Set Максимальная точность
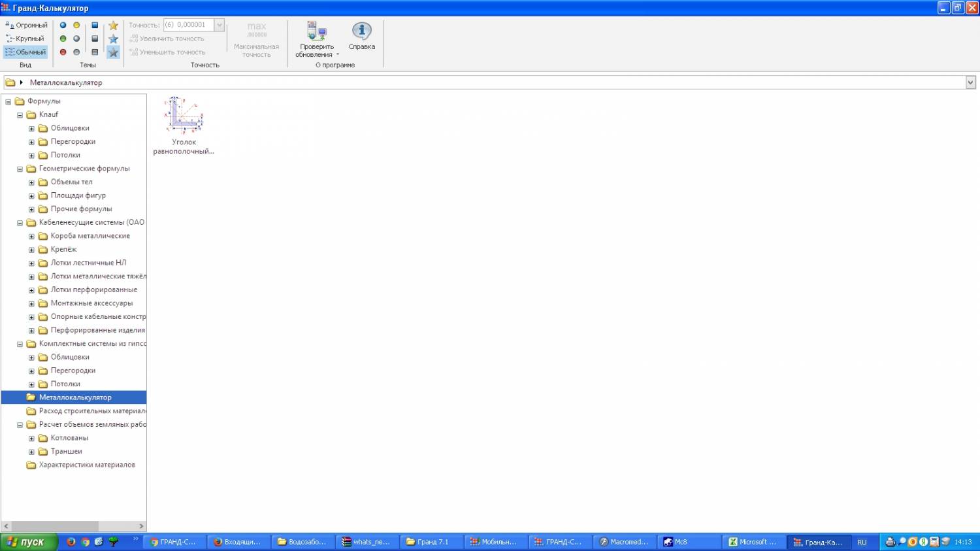This screenshot has height=551, width=980. coord(256,40)
